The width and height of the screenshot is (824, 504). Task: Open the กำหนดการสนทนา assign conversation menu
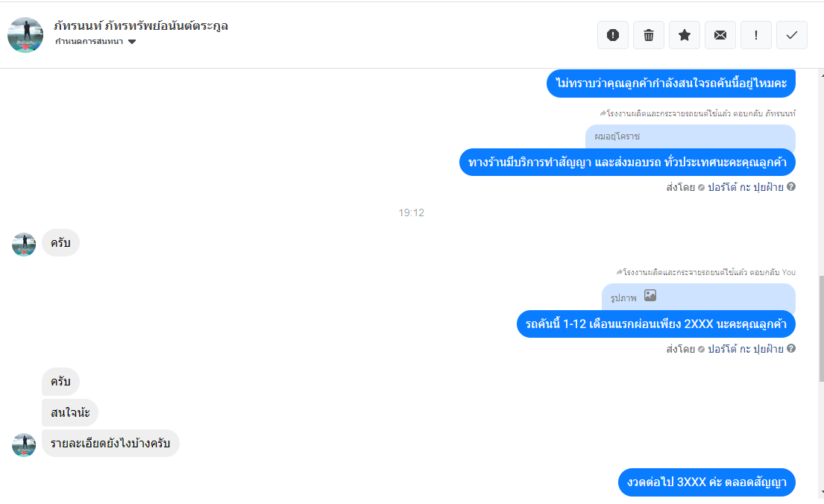pos(89,42)
